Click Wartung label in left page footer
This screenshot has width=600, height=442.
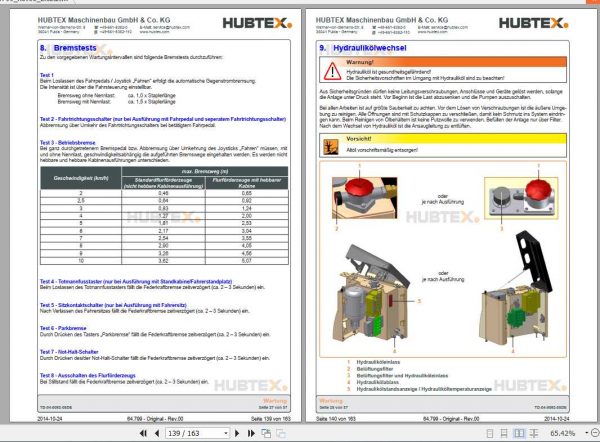(x=275, y=401)
